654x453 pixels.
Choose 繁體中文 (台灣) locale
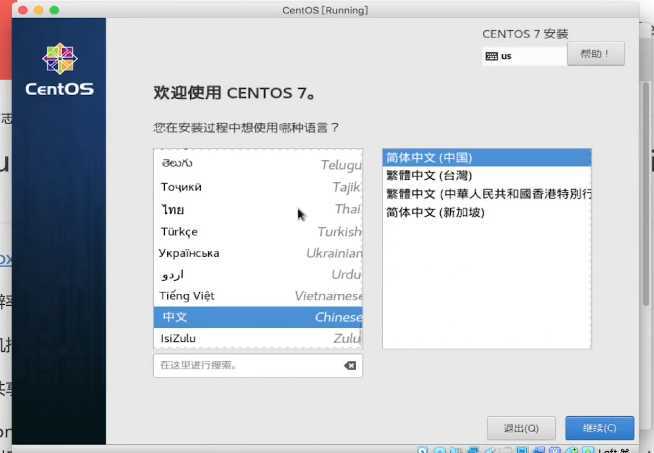(x=487, y=175)
